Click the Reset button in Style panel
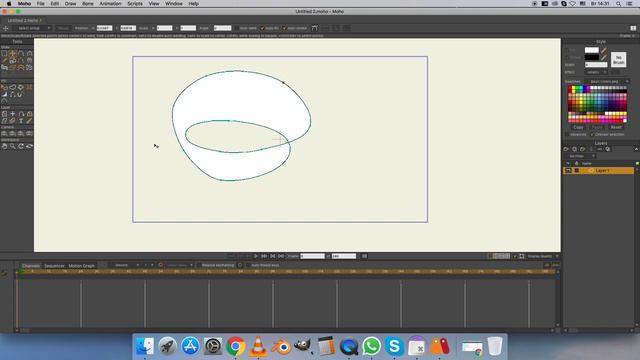Image resolution: width=640 pixels, height=360 pixels. tap(616, 127)
